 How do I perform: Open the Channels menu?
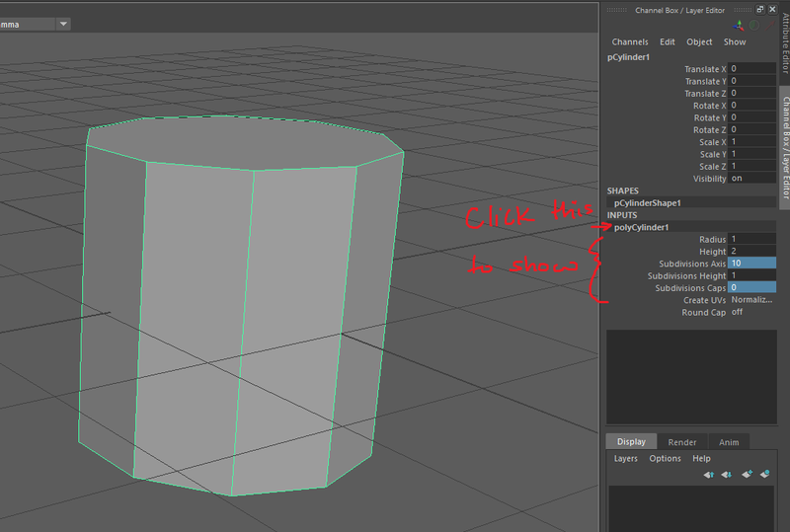[x=630, y=41]
